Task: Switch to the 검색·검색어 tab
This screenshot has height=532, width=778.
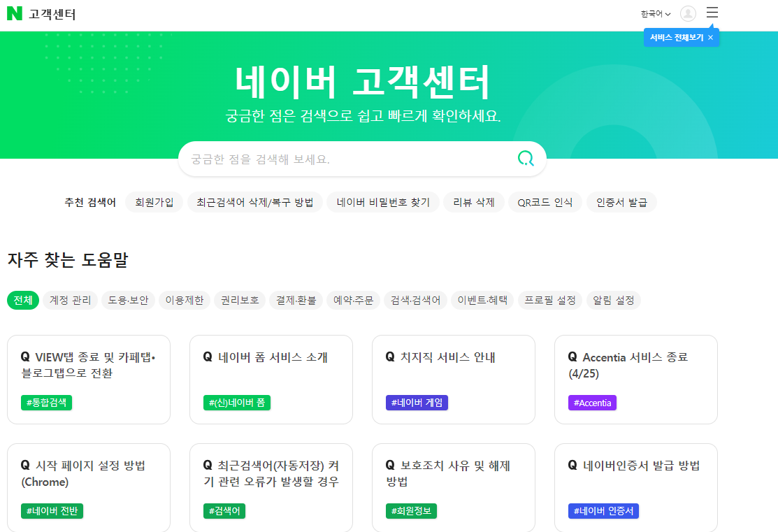Action: point(415,300)
